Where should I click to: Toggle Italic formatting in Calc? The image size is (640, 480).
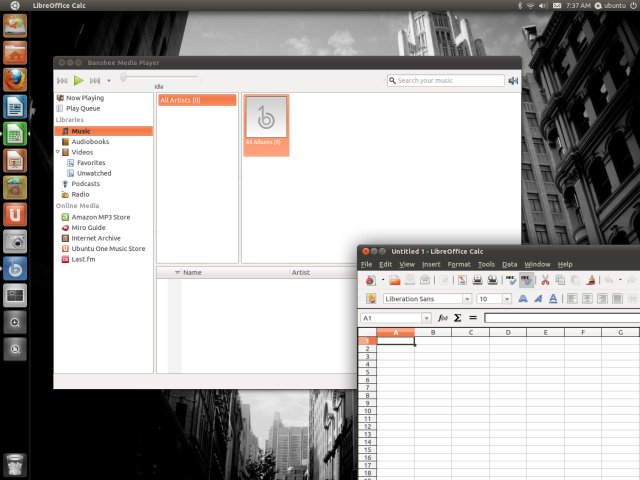coord(538,299)
